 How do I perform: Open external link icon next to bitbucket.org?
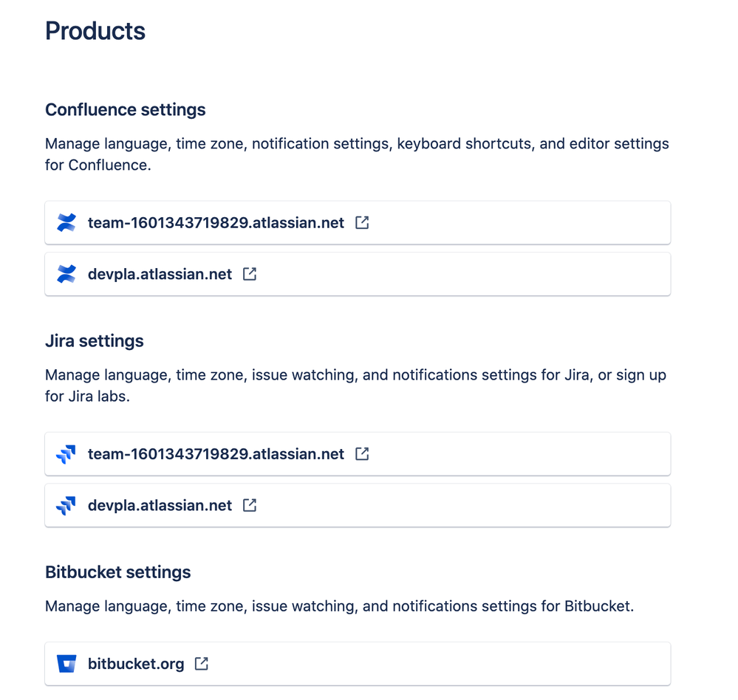coord(202,664)
